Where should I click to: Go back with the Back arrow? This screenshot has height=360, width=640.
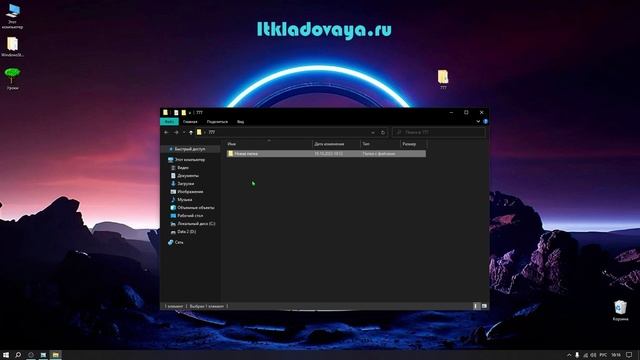(166, 132)
